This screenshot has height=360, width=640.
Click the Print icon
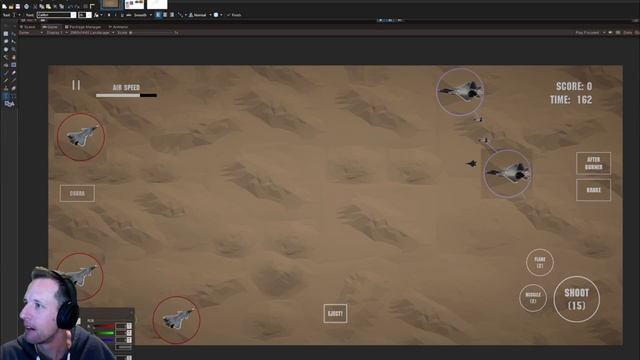[27, 7]
